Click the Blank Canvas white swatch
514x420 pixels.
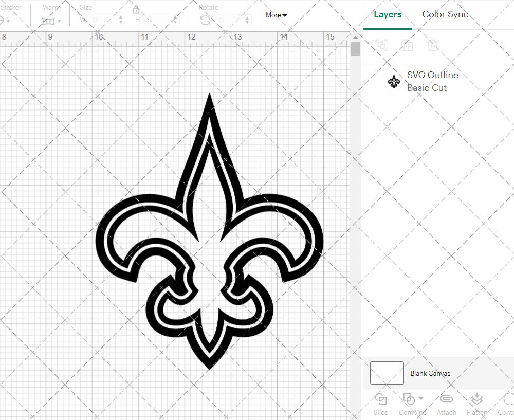[387, 373]
